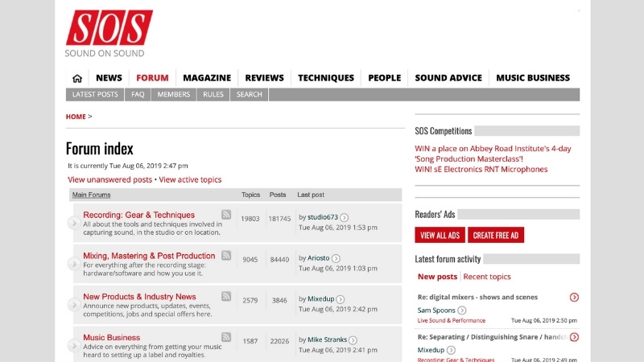This screenshot has height=362, width=644.
Task: Open View unanswered posts link
Action: pyautogui.click(x=110, y=179)
